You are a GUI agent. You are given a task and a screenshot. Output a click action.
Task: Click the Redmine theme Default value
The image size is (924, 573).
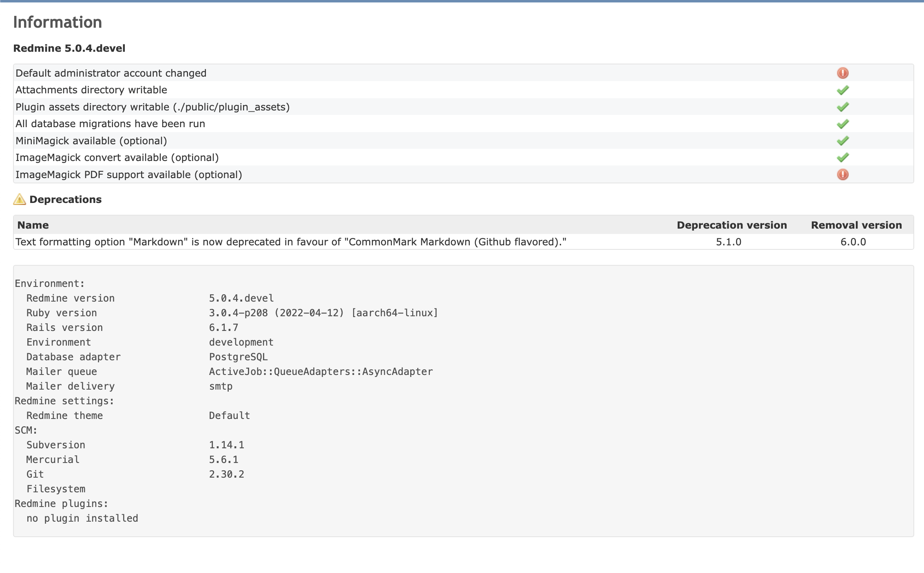tap(229, 416)
